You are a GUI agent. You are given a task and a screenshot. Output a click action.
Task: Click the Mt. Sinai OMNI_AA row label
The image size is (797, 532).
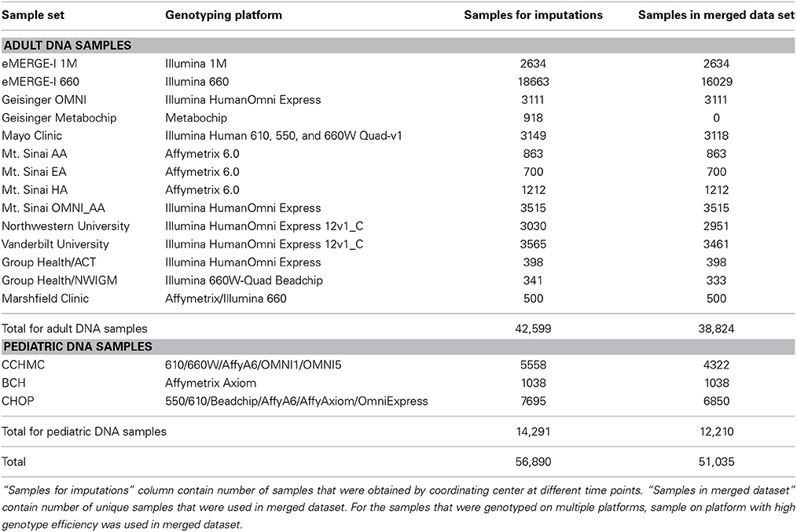53,207
